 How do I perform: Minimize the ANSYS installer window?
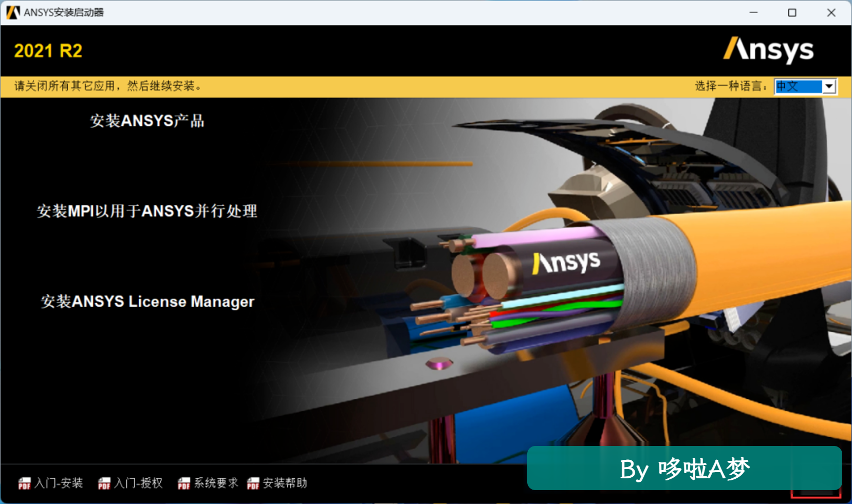tap(753, 12)
